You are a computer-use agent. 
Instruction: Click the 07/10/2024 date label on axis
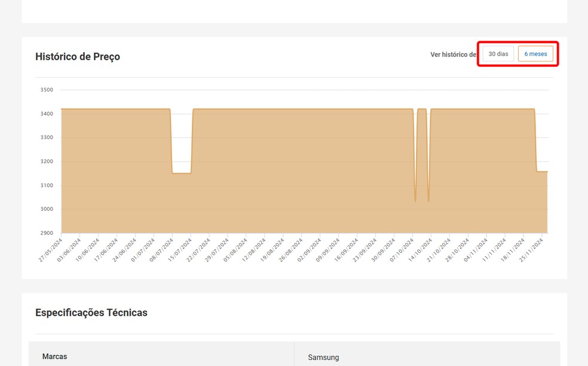(x=402, y=250)
